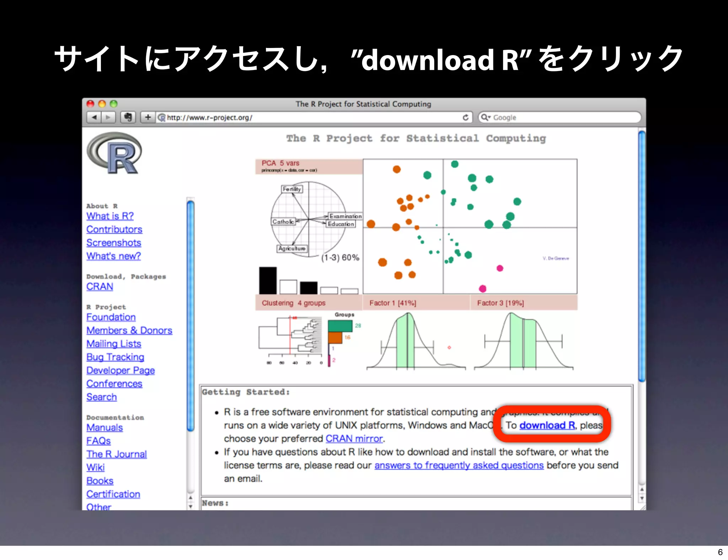The width and height of the screenshot is (728, 560).
Task: Click the yellow minimize window button
Action: (x=102, y=104)
